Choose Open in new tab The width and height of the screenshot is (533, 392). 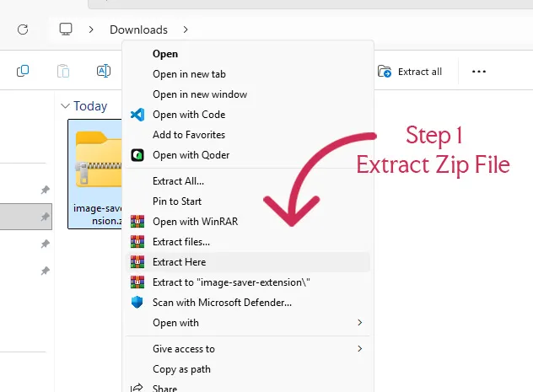pyautogui.click(x=248, y=74)
